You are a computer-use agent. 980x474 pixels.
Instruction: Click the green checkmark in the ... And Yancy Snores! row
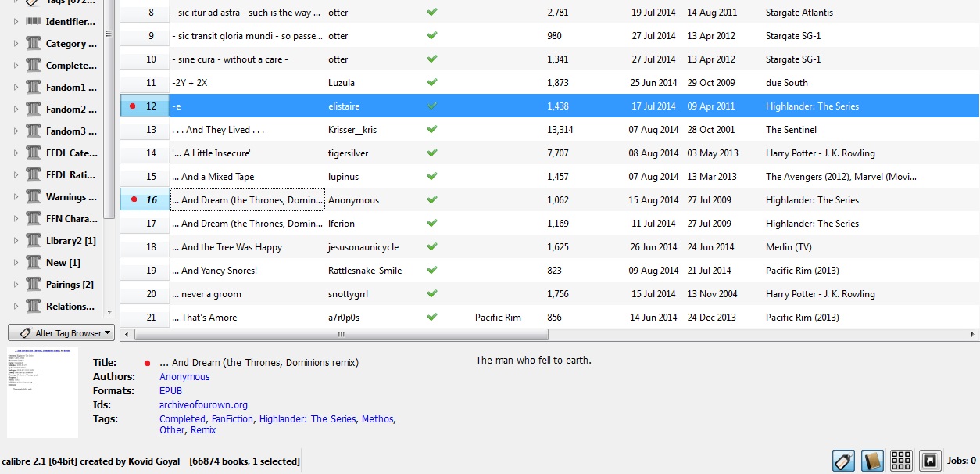tap(432, 271)
